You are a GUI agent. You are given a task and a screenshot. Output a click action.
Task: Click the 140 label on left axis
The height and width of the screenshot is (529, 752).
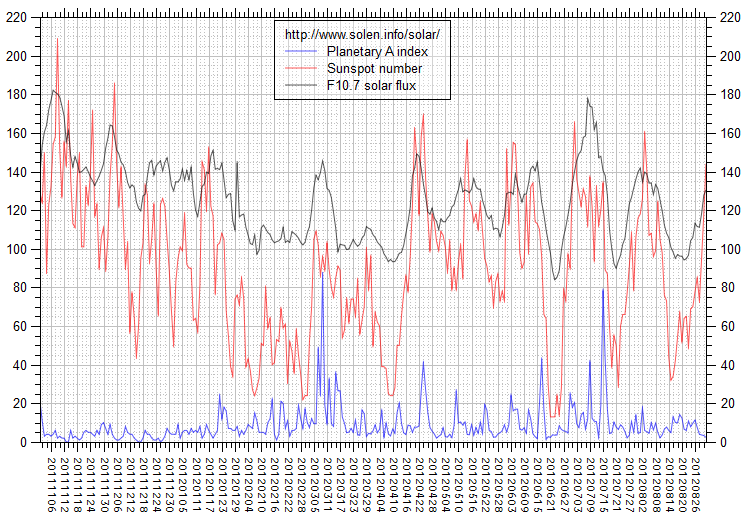coord(16,172)
